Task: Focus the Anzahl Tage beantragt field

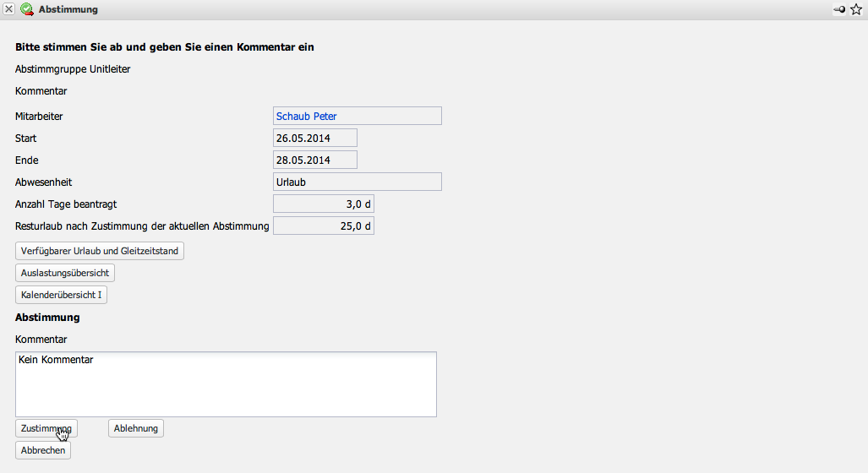Action: (x=323, y=204)
